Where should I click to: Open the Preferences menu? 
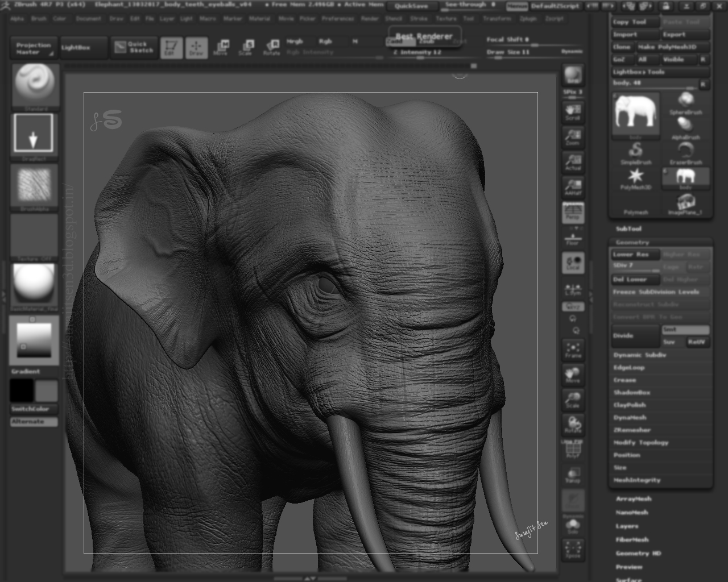338,19
